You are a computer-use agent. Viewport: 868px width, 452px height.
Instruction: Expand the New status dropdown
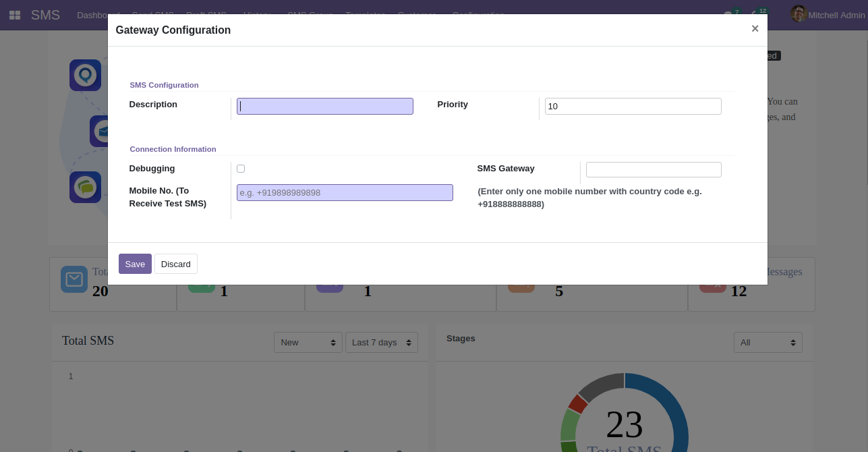308,343
